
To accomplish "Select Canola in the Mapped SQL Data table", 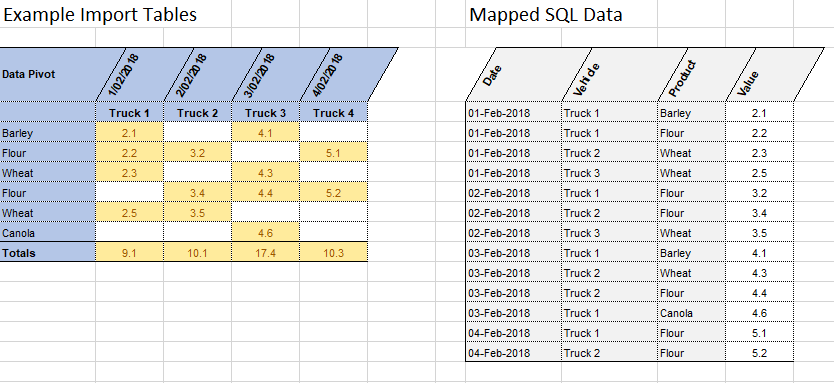I will [x=691, y=313].
